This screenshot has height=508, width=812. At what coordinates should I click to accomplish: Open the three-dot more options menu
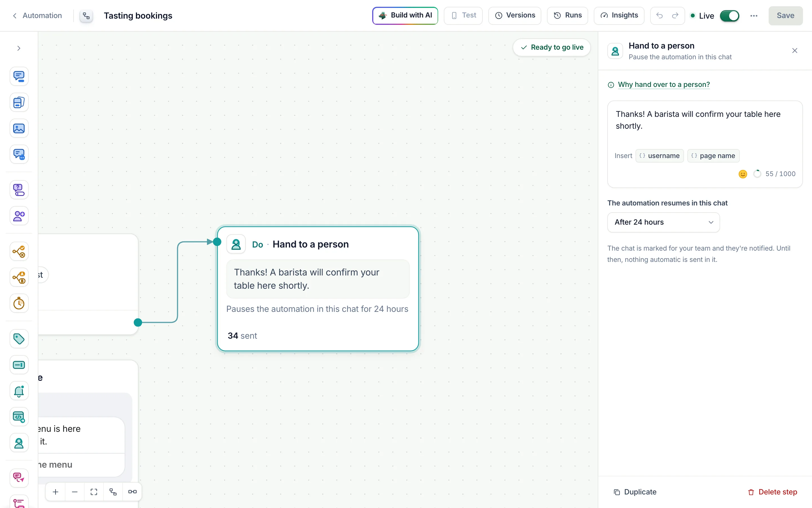pos(754,16)
